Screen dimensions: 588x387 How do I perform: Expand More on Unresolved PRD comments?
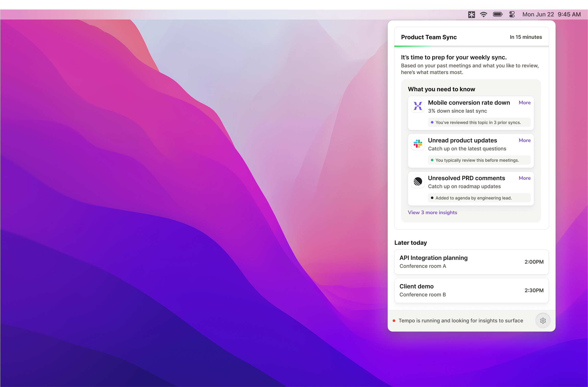[x=524, y=178]
